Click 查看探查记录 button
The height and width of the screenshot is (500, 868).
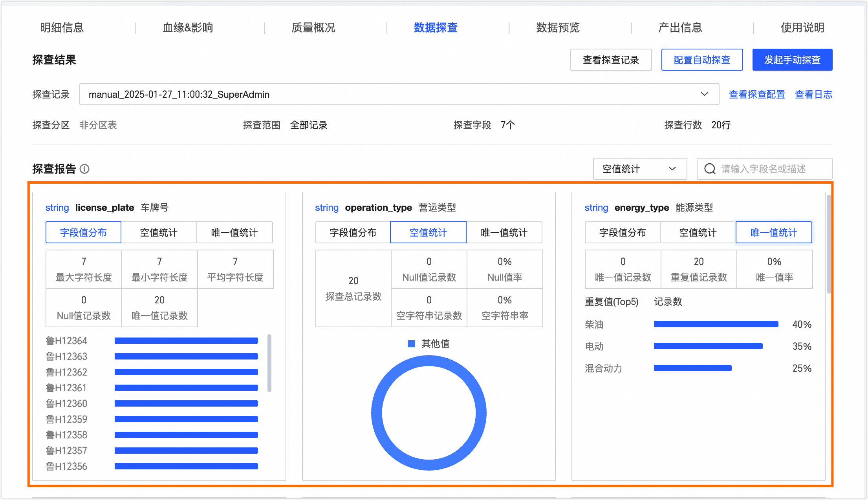(x=611, y=60)
